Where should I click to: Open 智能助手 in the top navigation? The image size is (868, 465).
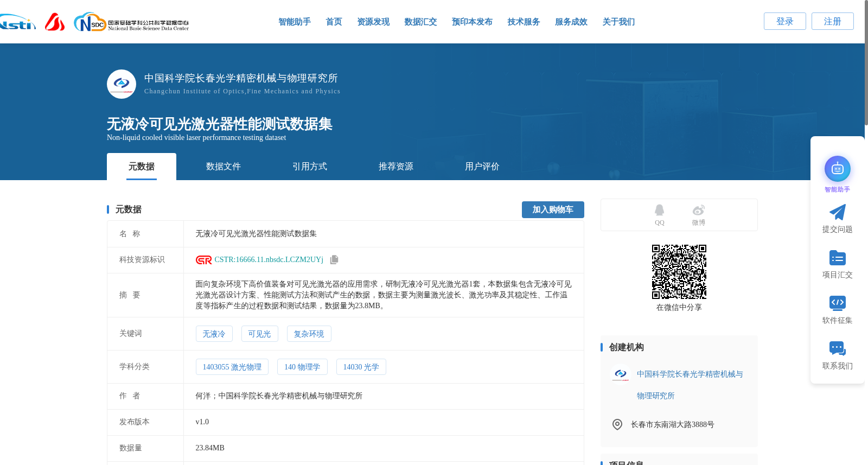pyautogui.click(x=295, y=22)
